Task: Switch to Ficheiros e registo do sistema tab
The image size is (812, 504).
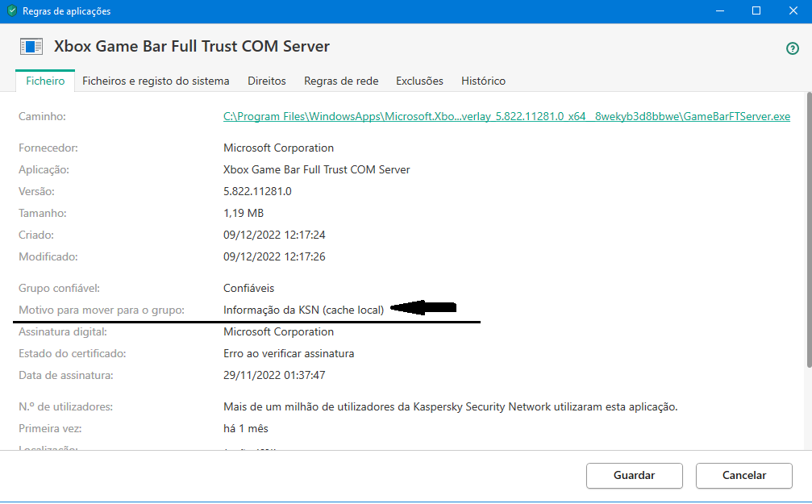Action: point(156,81)
